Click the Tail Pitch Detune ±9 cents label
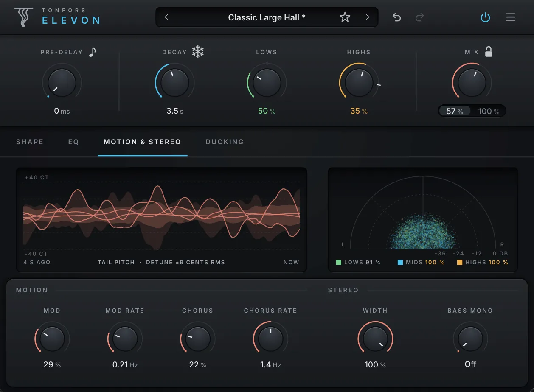 tap(161, 262)
